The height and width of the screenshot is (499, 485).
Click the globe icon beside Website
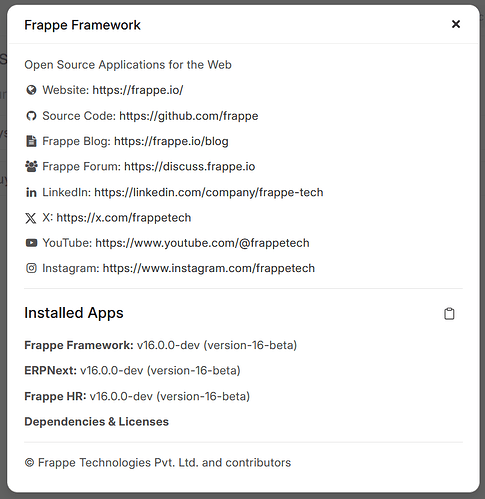pos(31,90)
